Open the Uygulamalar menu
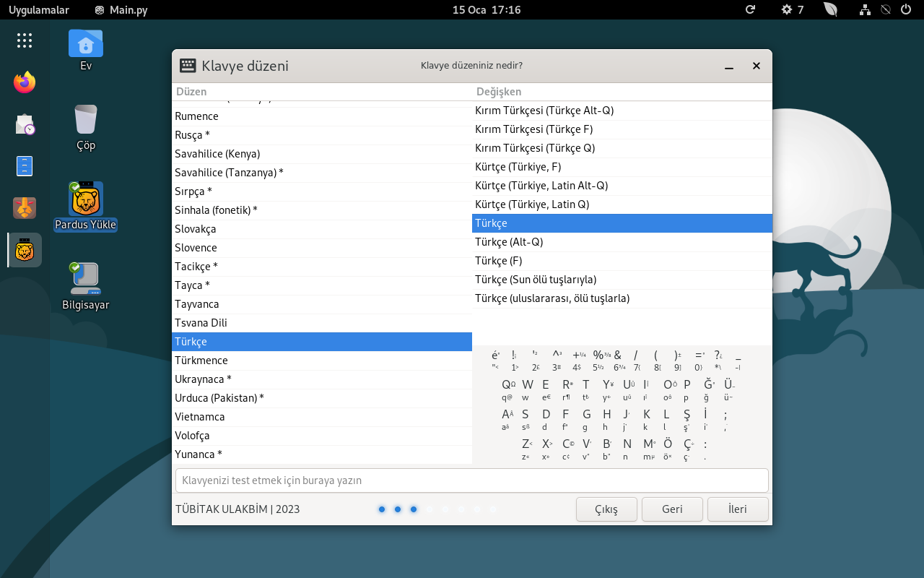This screenshot has height=578, width=924. pyautogui.click(x=39, y=9)
